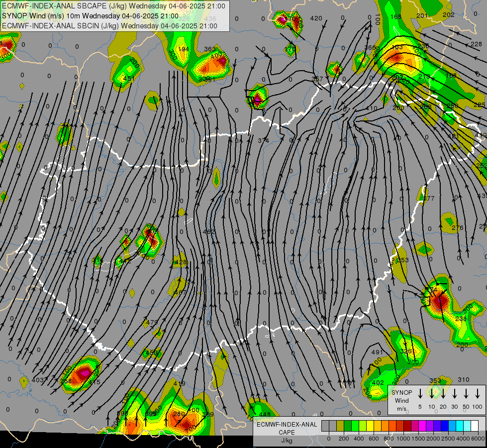Click the '403' CAPE value on map
The height and width of the screenshot is (448, 487).
tap(38, 380)
